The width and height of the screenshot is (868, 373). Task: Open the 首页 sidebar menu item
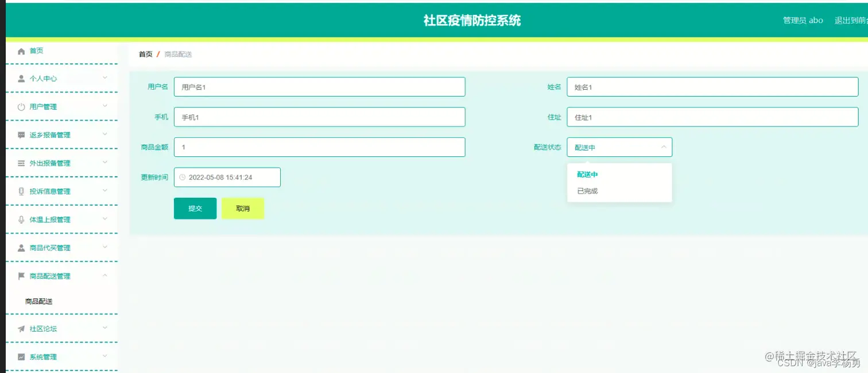coord(61,51)
